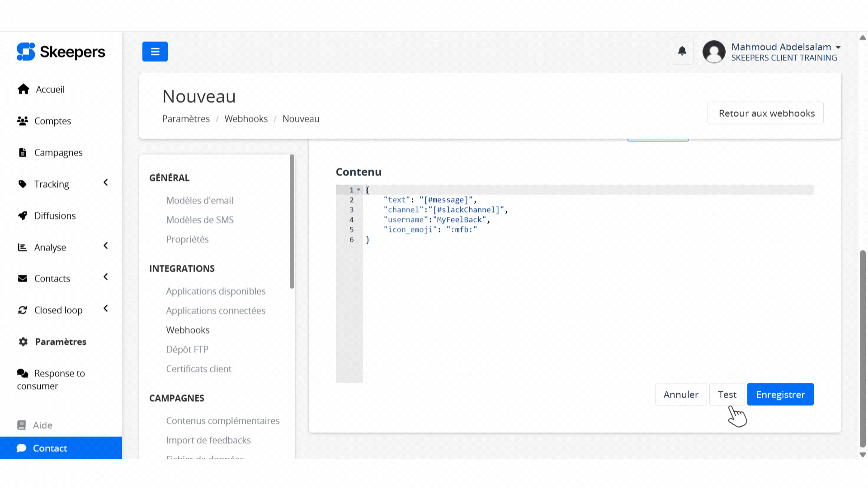
Task: Click Retour aux webhooks button
Action: [766, 113]
